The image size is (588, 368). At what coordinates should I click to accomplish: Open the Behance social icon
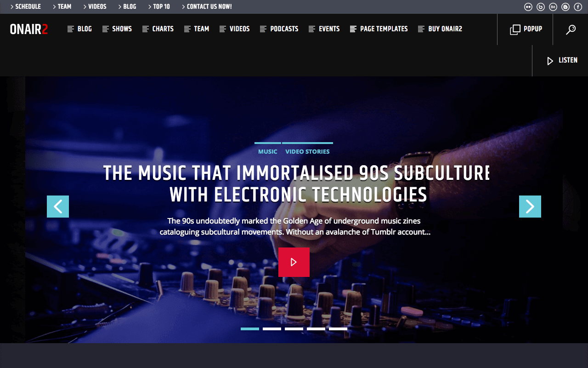click(553, 7)
